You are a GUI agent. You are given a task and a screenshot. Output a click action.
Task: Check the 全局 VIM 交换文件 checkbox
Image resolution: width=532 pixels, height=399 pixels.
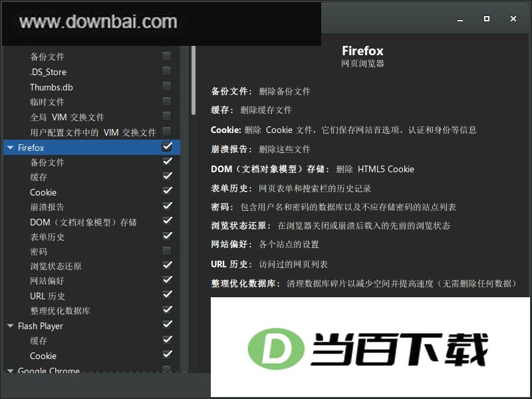click(x=166, y=116)
